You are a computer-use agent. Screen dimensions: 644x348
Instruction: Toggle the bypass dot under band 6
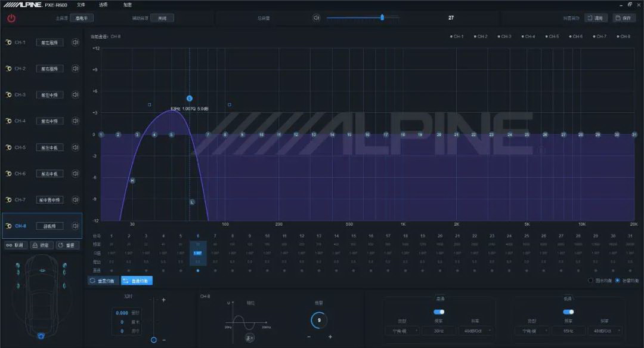[198, 270]
